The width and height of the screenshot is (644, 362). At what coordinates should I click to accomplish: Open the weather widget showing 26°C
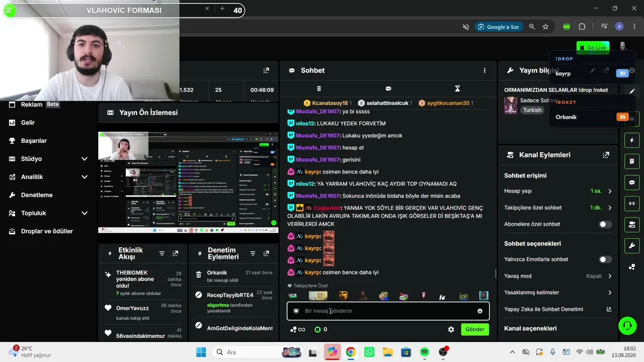pyautogui.click(x=30, y=352)
